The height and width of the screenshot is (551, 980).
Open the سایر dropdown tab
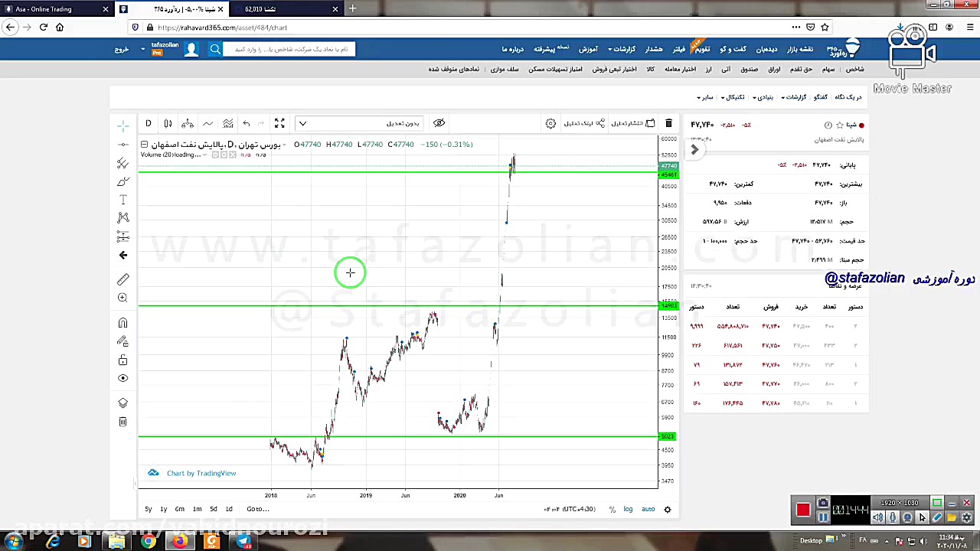(704, 97)
